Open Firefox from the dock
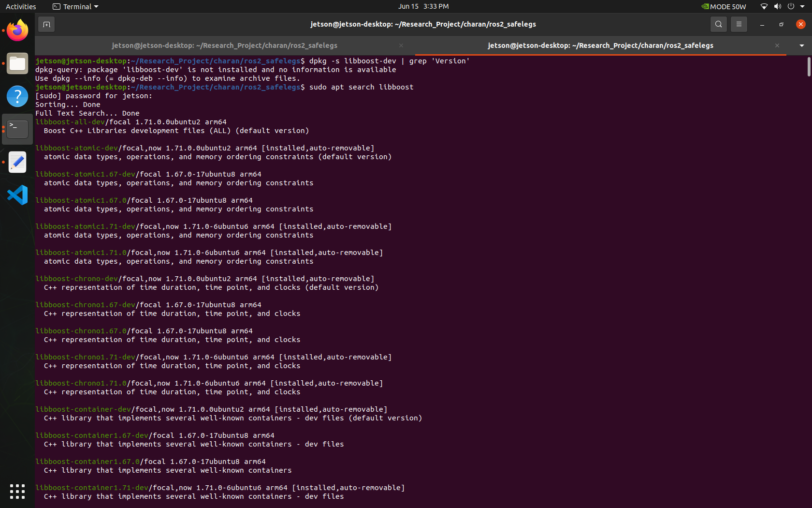This screenshot has height=508, width=812. coord(17,30)
